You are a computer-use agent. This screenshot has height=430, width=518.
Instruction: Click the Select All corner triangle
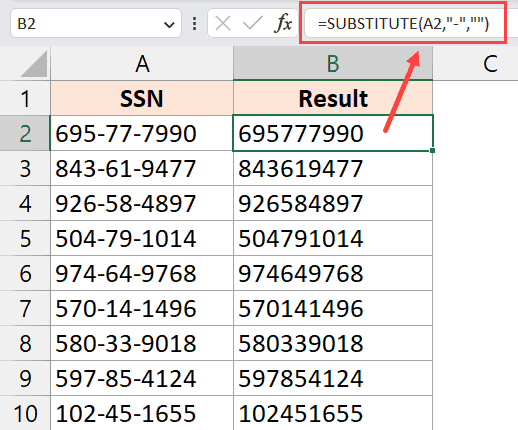33,65
